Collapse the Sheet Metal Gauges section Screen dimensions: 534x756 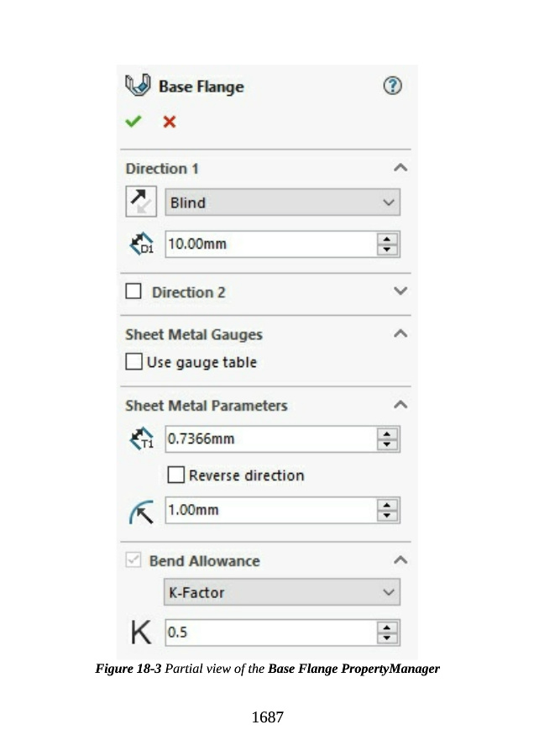[x=400, y=333]
